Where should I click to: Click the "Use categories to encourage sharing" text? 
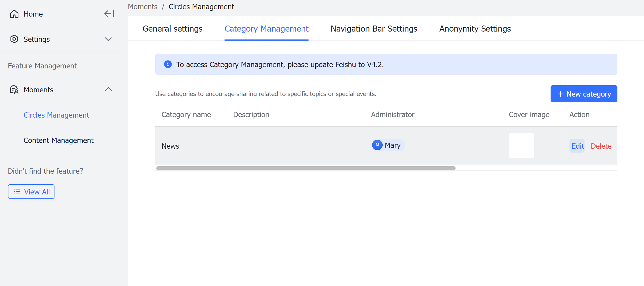click(x=266, y=94)
